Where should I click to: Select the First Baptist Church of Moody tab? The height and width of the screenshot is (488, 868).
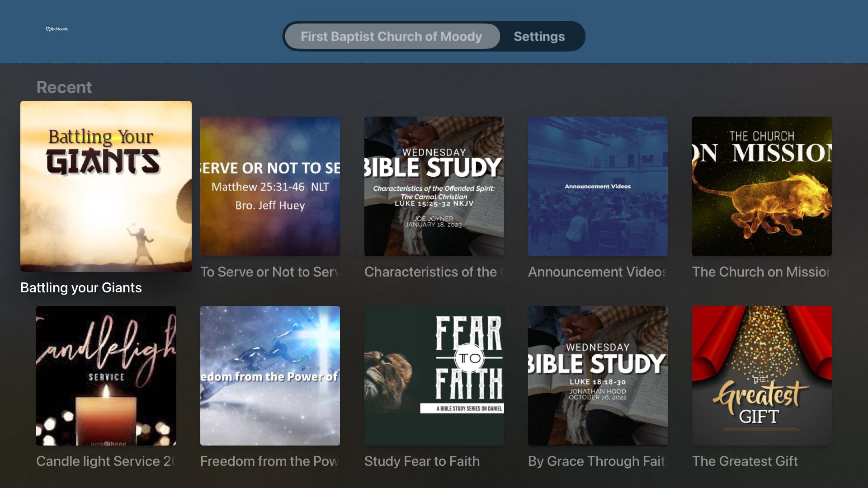pos(392,36)
